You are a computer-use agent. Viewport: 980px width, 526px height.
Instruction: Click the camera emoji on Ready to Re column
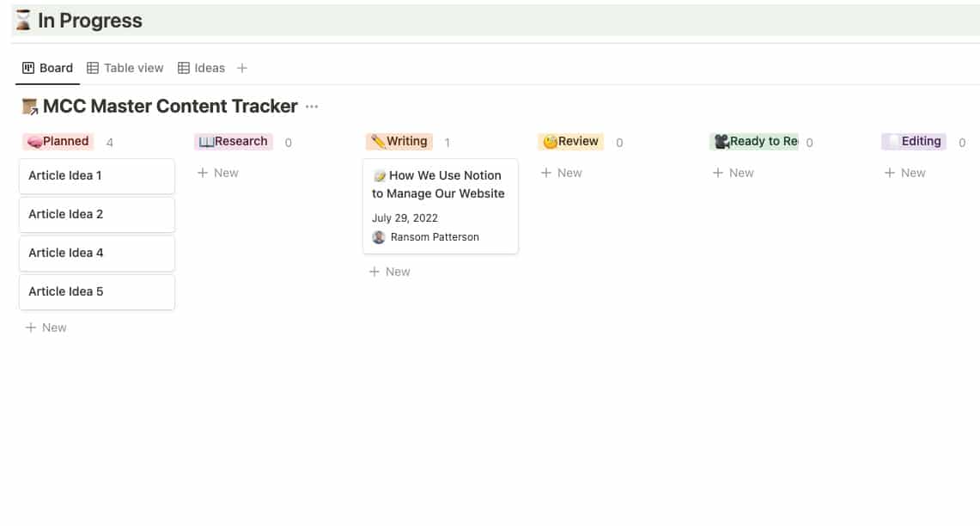point(722,141)
